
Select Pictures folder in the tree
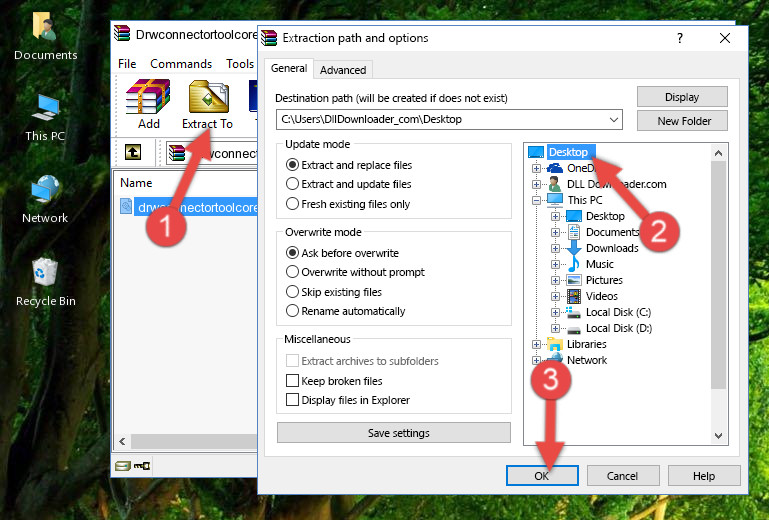pos(604,280)
